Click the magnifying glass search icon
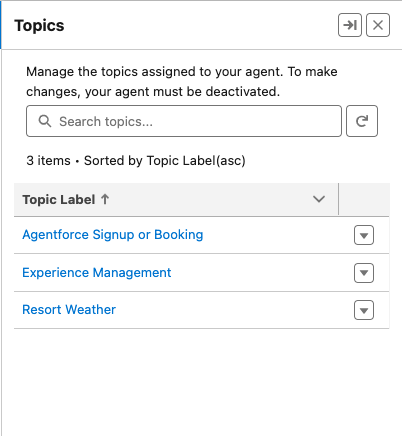Screen dimensions: 402x436 tap(45, 121)
